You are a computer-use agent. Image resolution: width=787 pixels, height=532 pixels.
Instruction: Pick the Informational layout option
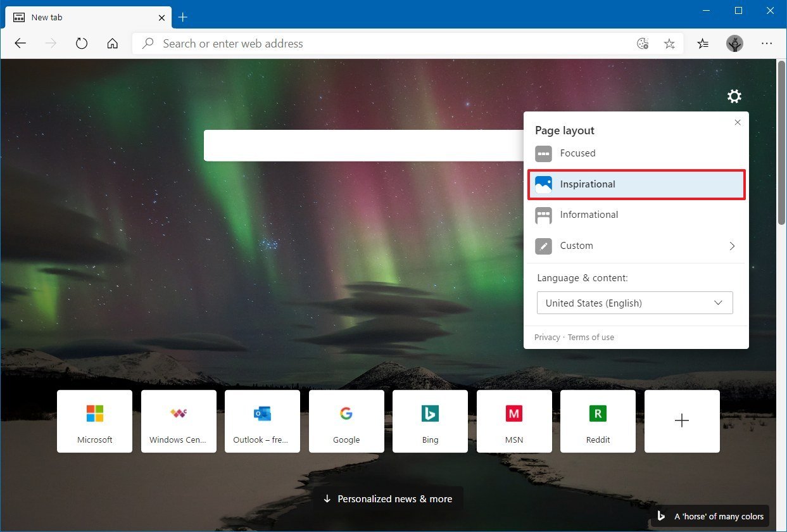click(x=636, y=215)
